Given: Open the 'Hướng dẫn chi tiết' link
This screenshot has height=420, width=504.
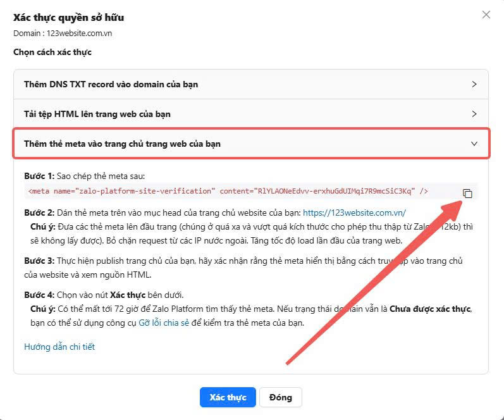Looking at the screenshot, I should click(x=59, y=347).
